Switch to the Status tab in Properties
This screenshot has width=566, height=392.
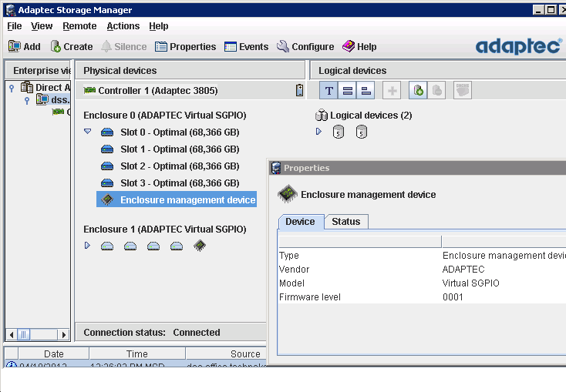pyautogui.click(x=346, y=222)
